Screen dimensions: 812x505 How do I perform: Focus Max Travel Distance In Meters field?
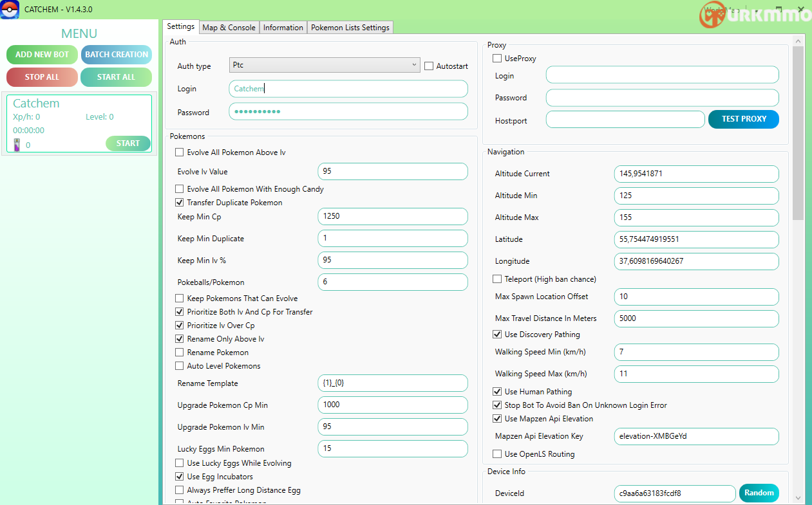click(697, 318)
